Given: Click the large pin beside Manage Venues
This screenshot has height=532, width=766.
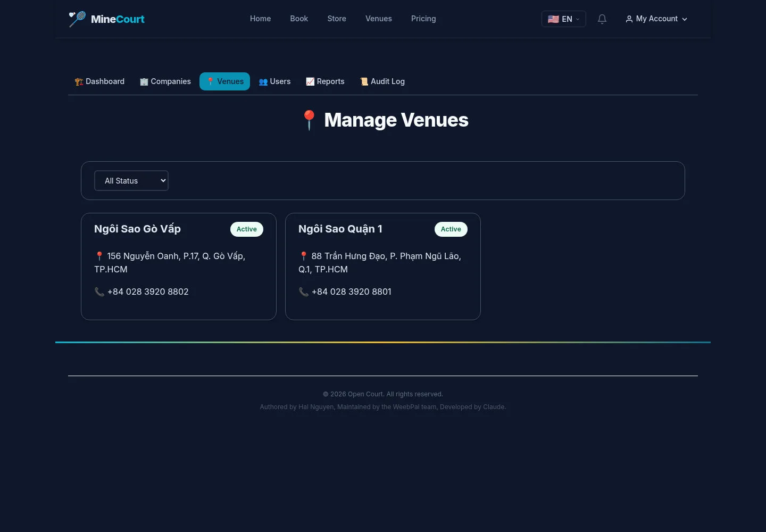Looking at the screenshot, I should click(309, 120).
